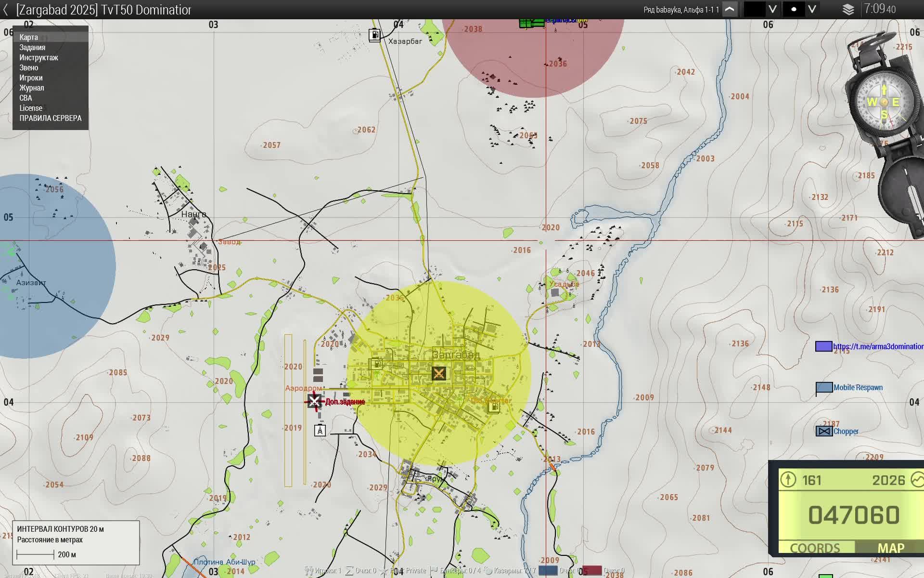Click the transmitter tower icon below Аэродром

coord(320,430)
